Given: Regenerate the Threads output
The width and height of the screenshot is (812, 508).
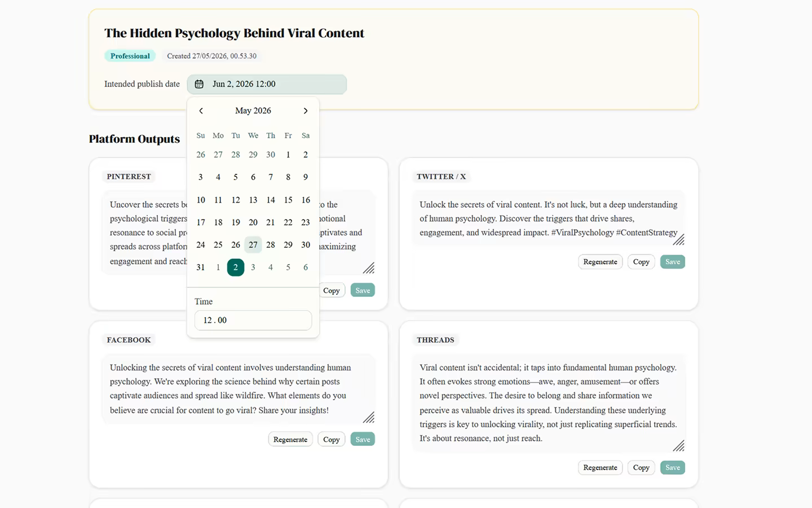Looking at the screenshot, I should click(600, 467).
